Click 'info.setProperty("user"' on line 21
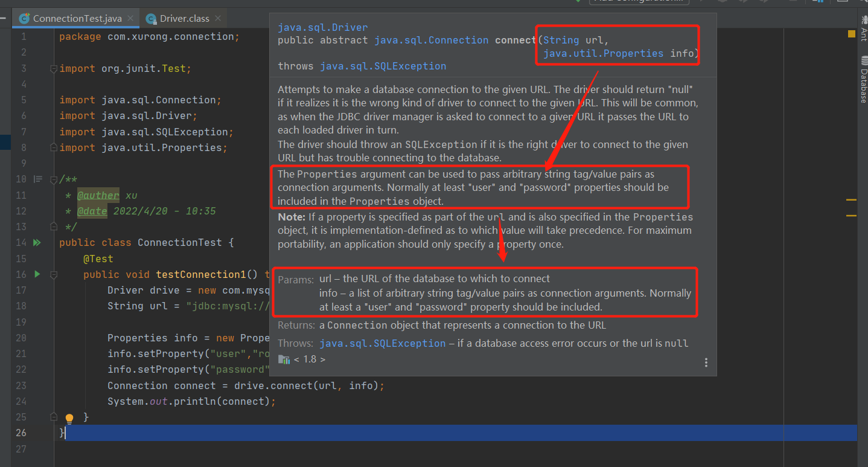 click(178, 354)
